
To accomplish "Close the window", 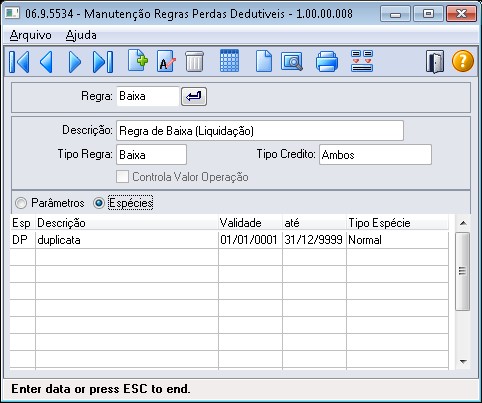I will click(x=461, y=14).
